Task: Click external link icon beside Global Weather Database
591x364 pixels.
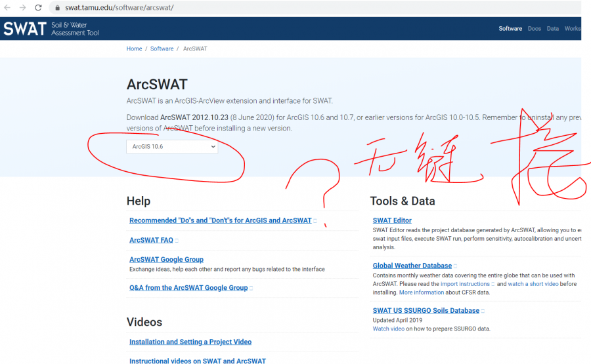Action: (455, 266)
